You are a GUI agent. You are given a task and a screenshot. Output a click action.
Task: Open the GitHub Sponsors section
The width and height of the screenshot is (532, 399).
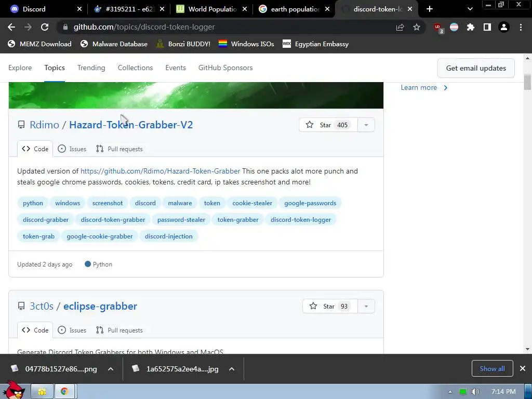[225, 68]
